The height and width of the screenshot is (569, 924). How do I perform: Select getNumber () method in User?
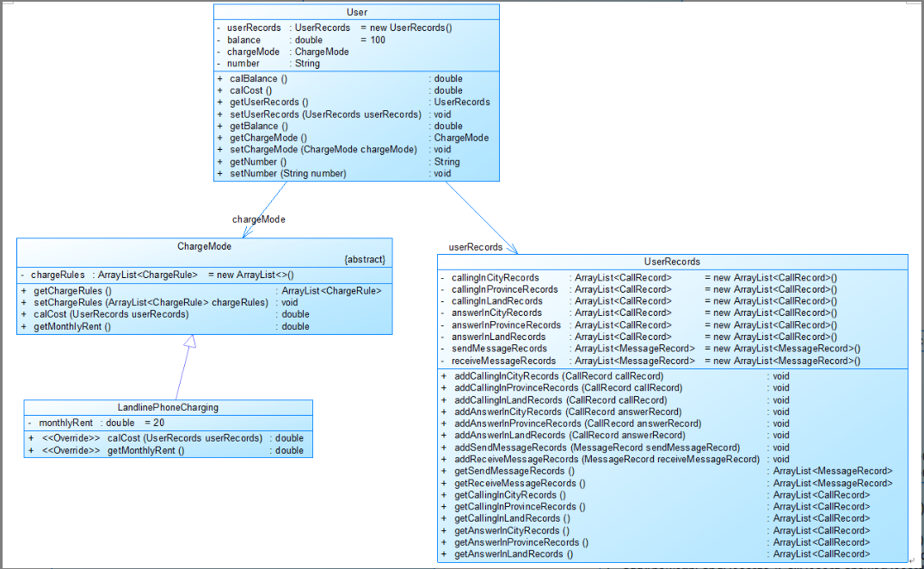pos(338,162)
